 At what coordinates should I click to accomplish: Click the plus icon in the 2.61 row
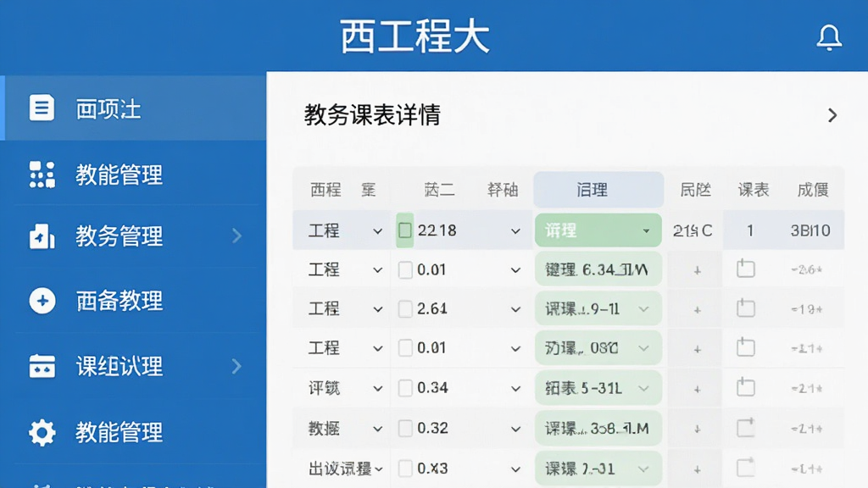698,310
